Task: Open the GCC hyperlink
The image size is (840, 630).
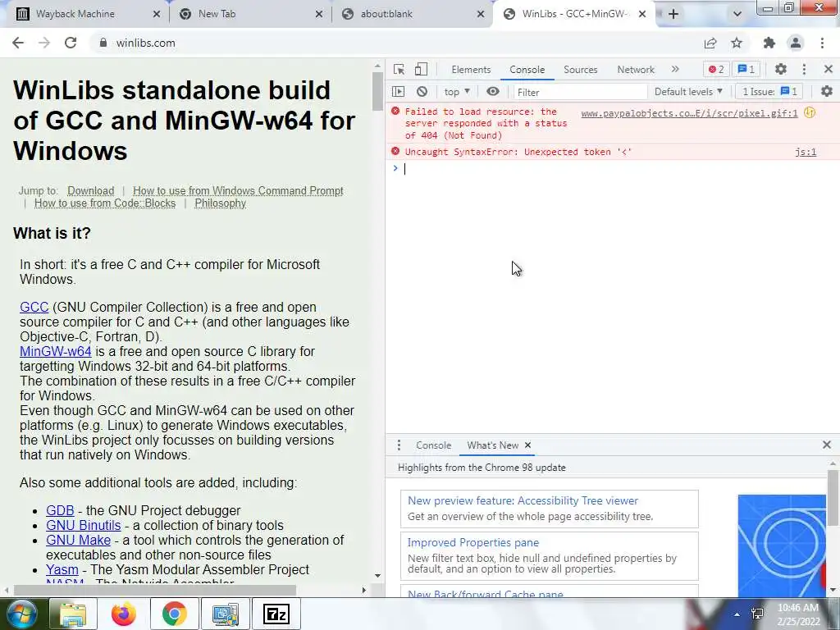Action: click(x=34, y=308)
